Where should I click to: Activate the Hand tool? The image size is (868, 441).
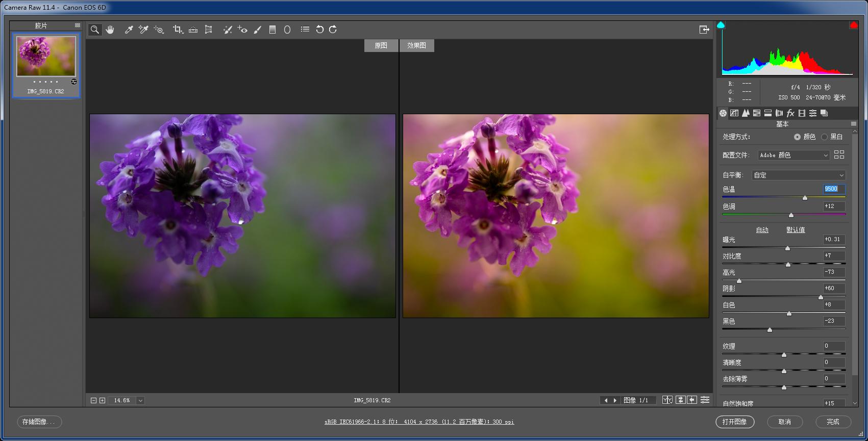110,30
